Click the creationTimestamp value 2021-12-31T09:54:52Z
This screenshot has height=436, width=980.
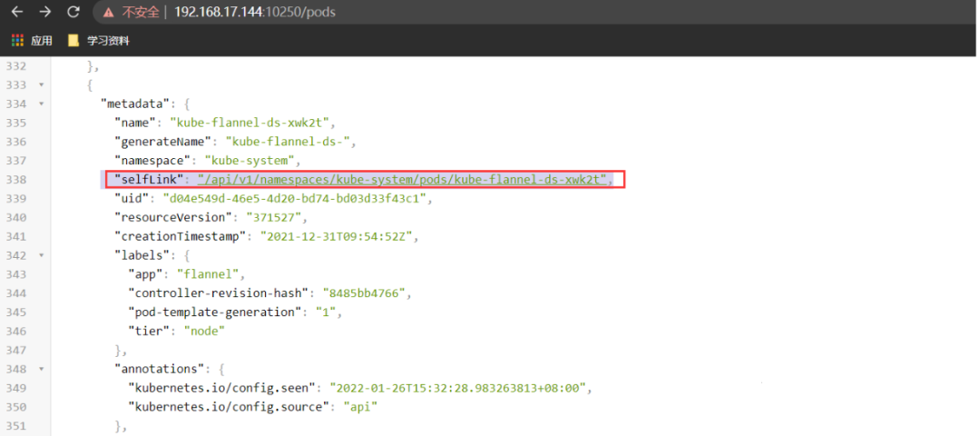336,236
